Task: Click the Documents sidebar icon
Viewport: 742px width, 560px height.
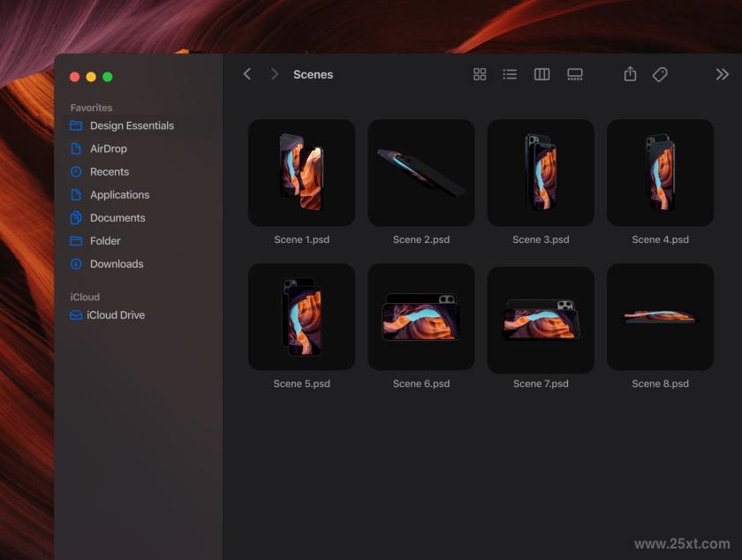Action: click(x=76, y=218)
